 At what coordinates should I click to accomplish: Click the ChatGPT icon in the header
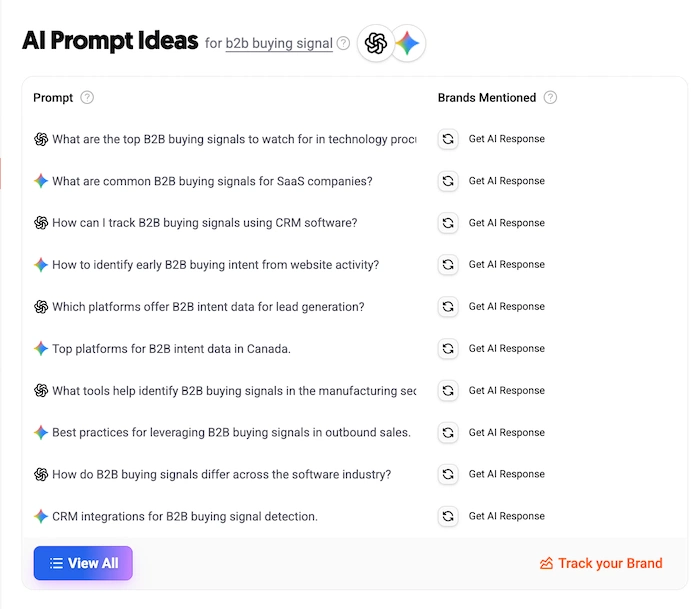point(376,43)
